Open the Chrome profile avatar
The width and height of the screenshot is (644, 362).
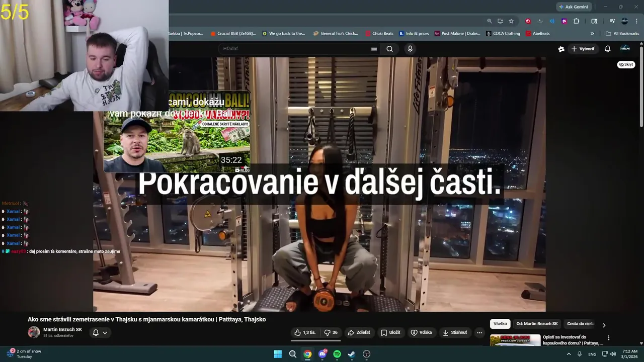(624, 21)
